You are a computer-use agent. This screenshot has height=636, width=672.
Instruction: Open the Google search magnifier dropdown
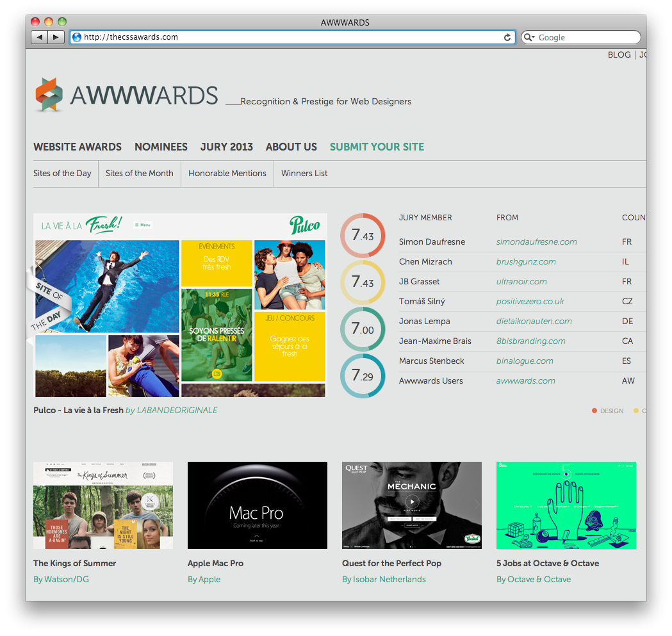pyautogui.click(x=529, y=37)
